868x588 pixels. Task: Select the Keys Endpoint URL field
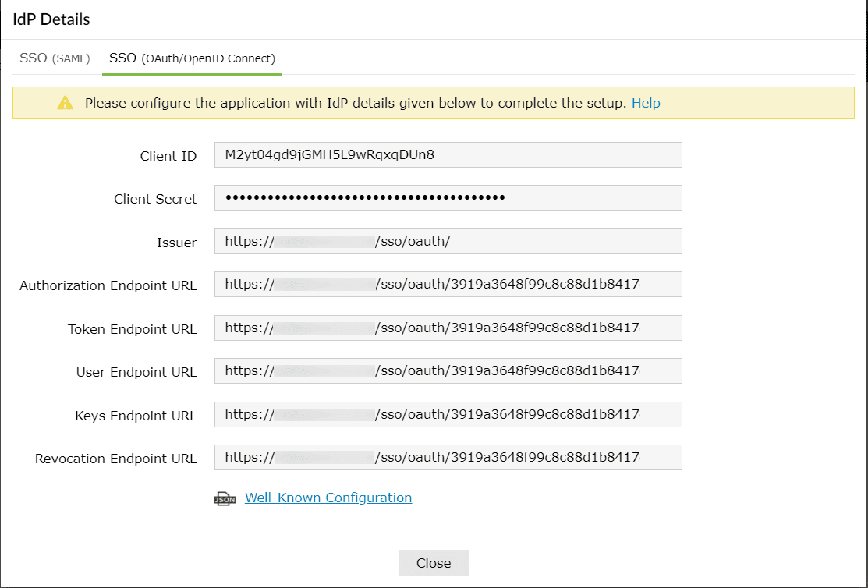click(448, 414)
